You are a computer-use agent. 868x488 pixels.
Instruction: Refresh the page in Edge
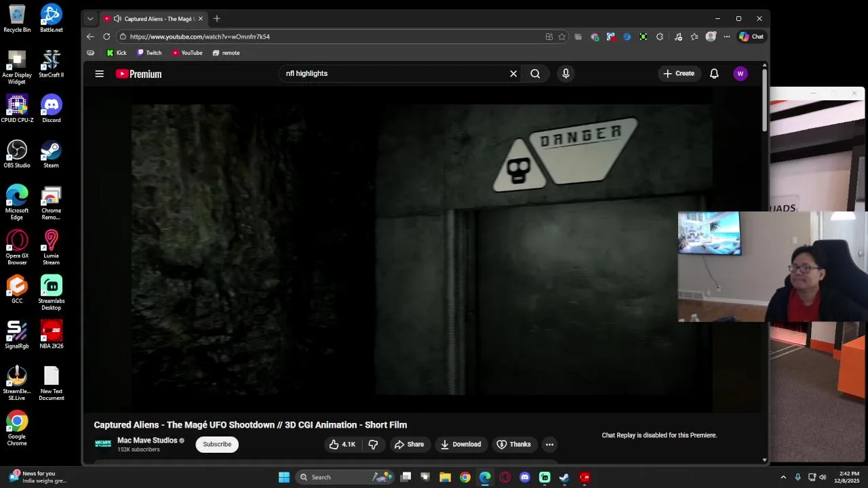point(106,37)
